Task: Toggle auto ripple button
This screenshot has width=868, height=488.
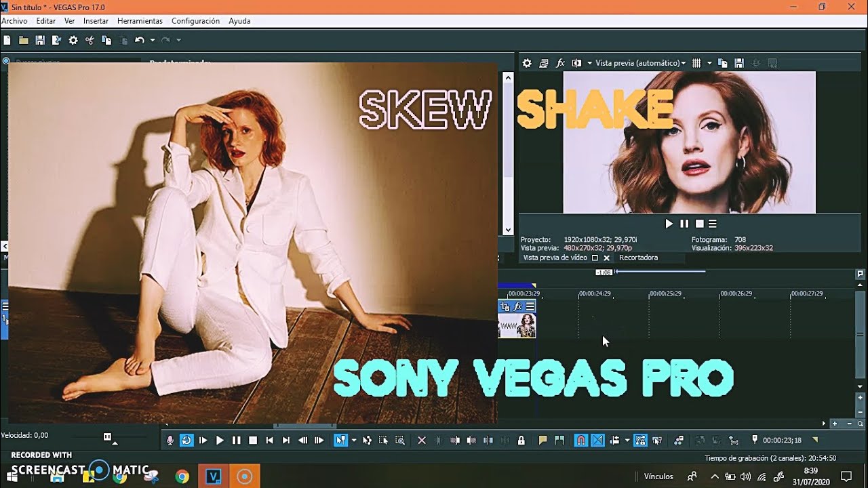Action: tap(614, 441)
